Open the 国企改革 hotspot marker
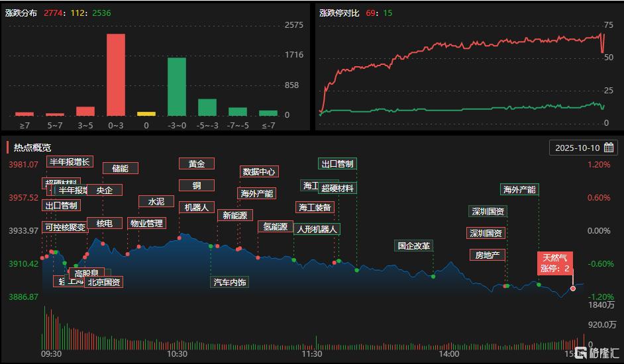The height and width of the screenshot is (364, 624). coord(414,246)
